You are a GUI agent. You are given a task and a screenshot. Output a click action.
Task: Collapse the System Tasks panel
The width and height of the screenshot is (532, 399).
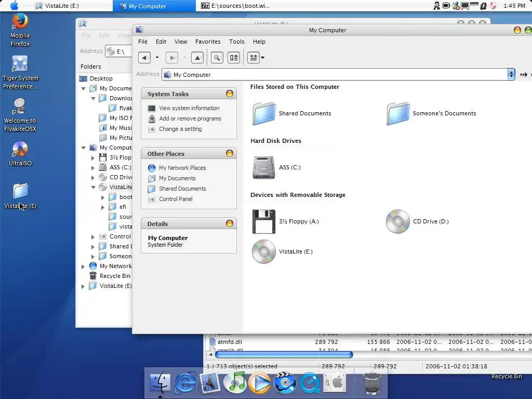pyautogui.click(x=230, y=94)
